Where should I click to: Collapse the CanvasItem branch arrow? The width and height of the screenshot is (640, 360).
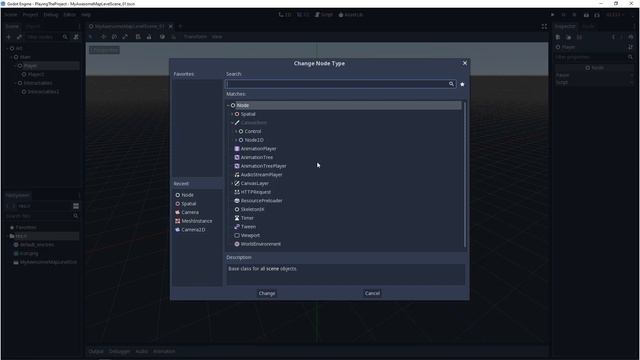[x=232, y=122]
